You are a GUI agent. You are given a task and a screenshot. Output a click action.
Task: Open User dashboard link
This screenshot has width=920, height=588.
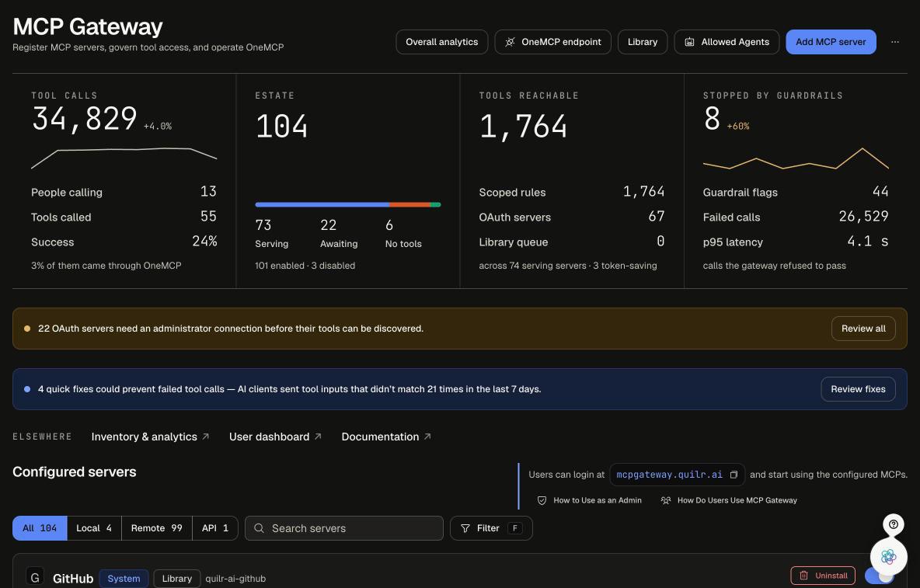(275, 437)
